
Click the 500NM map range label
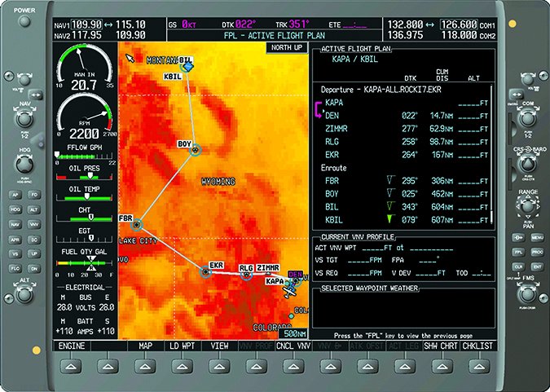[294, 334]
